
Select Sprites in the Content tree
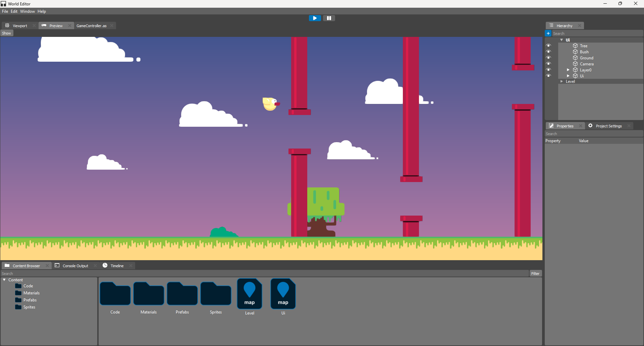[x=29, y=307]
